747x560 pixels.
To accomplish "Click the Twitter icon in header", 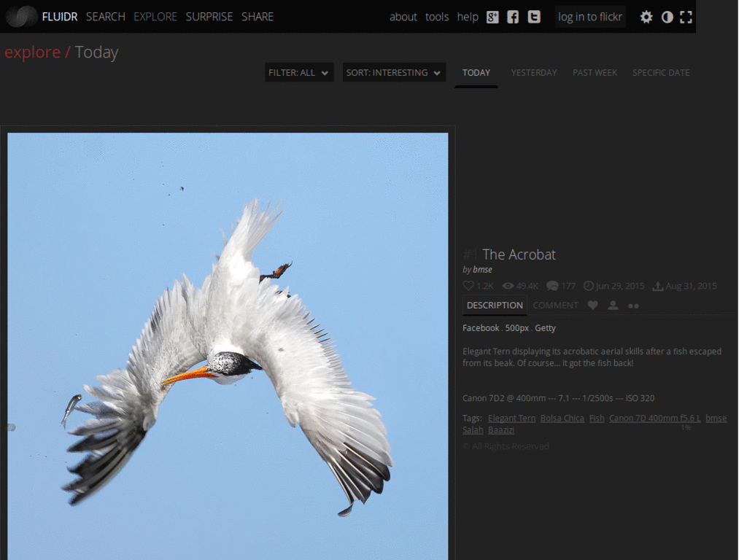I will [x=534, y=17].
